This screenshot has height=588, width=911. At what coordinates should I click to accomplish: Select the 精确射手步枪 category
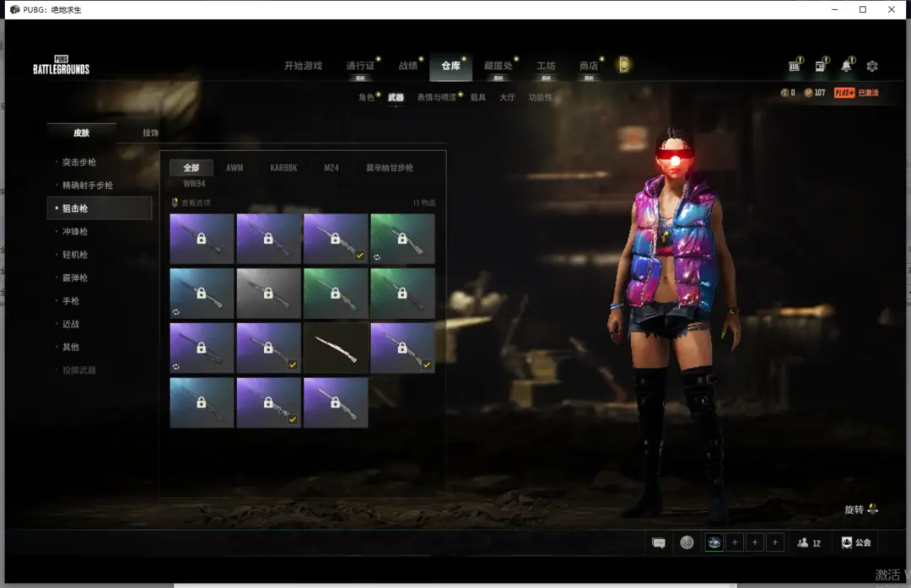(88, 186)
